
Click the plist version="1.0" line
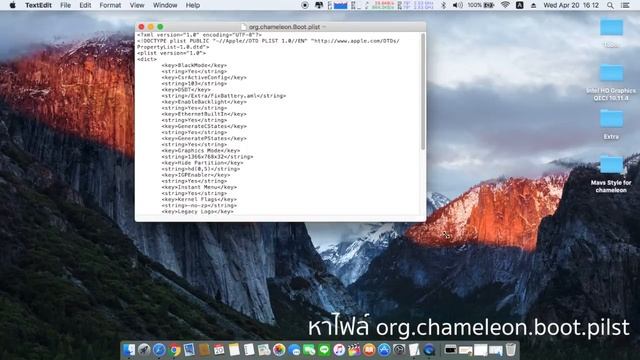click(171, 53)
